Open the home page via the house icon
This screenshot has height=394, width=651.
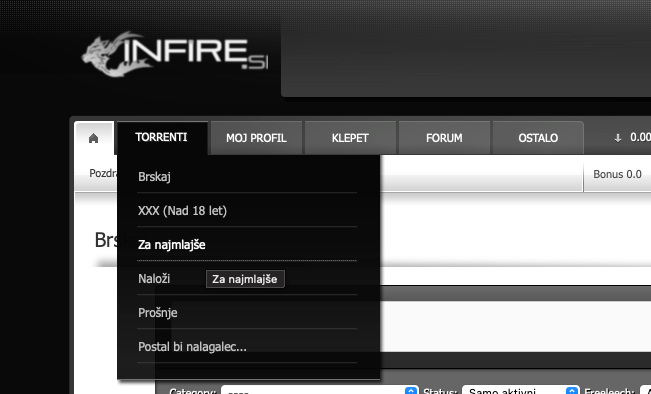pyautogui.click(x=93, y=138)
